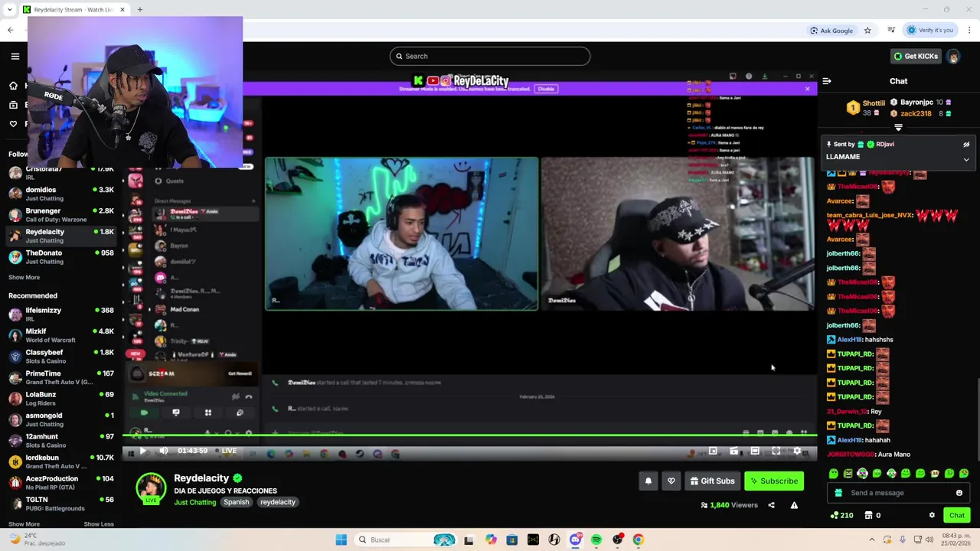Open lordkebun recommended channel
The height and width of the screenshot is (551, 980).
click(61, 461)
